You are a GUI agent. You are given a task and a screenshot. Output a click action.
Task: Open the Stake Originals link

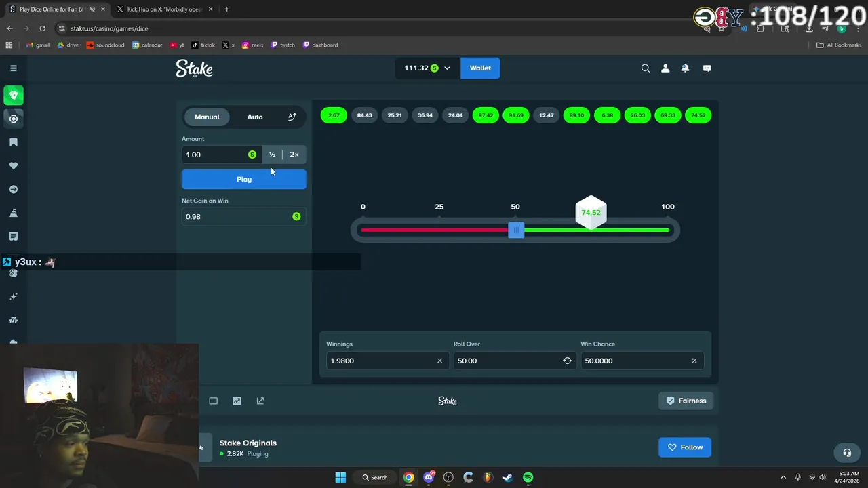click(x=248, y=443)
